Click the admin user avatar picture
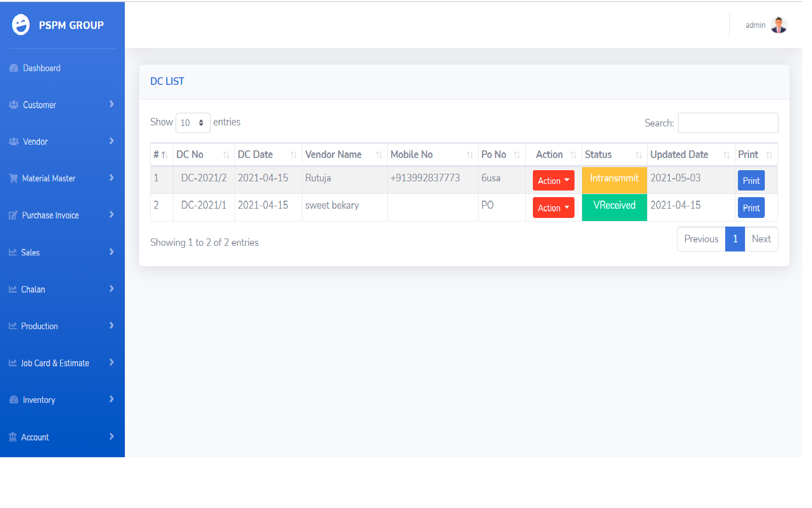Image resolution: width=812 pixels, height=508 pixels. pos(778,25)
